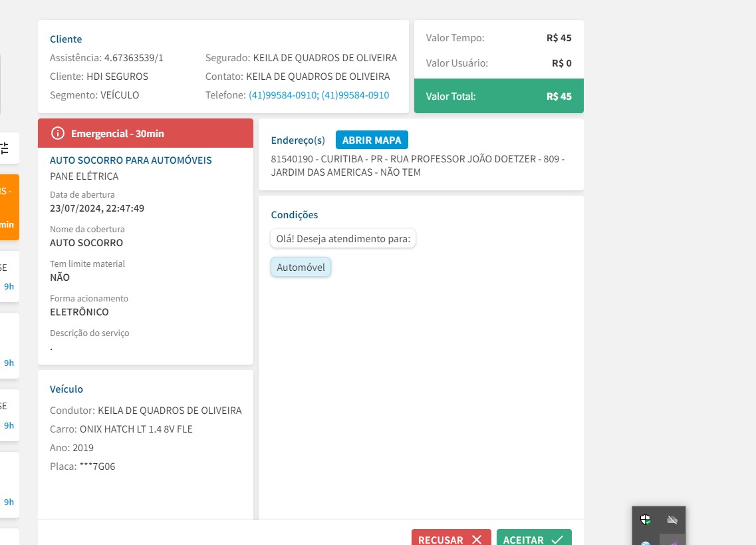This screenshot has width=756, height=545.
Task: Click the Assistência number 4.67363539/1
Action: (x=134, y=58)
